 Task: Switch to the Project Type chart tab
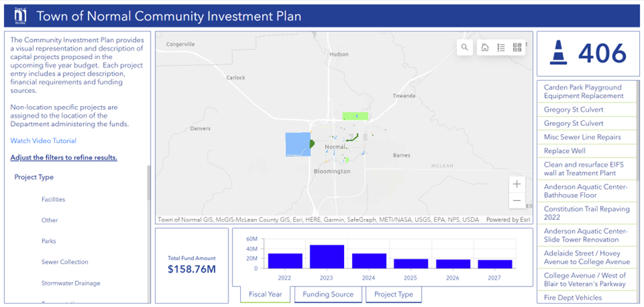click(x=394, y=294)
